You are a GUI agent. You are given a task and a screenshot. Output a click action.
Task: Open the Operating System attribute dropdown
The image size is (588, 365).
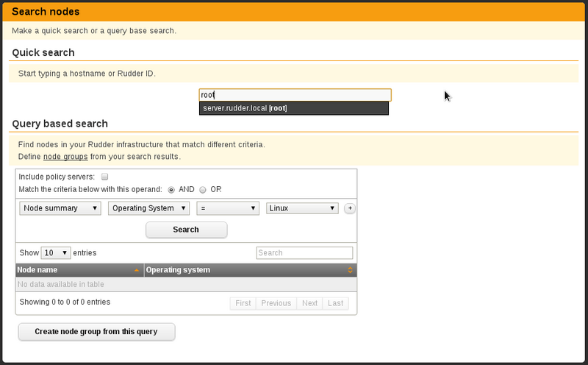[149, 208]
